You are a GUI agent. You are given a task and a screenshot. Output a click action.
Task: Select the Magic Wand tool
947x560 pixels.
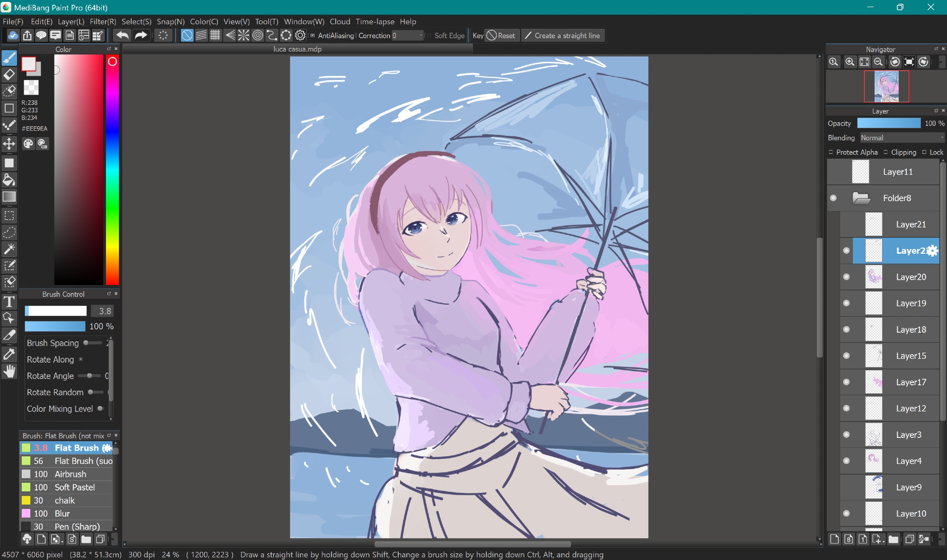[9, 249]
